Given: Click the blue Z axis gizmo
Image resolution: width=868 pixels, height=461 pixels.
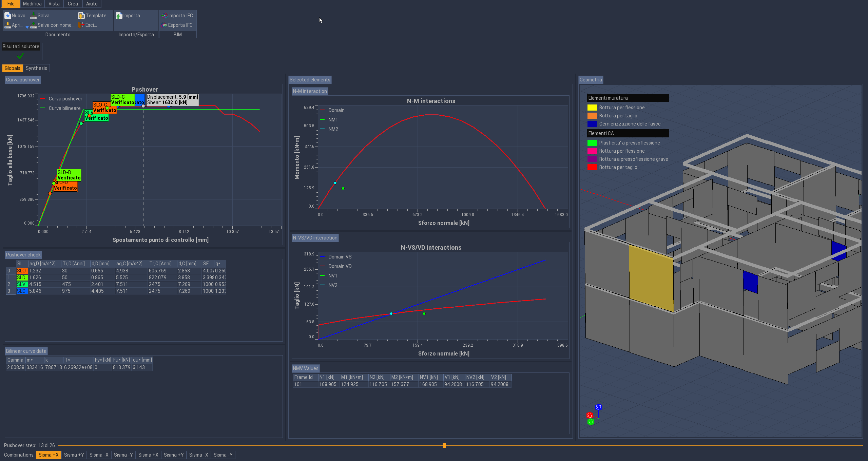Looking at the screenshot, I should tap(599, 407).
